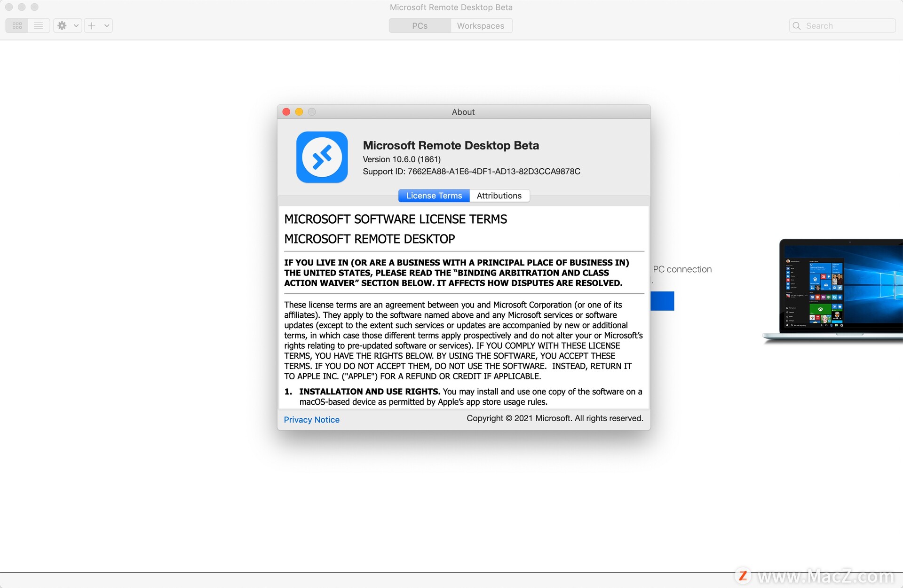This screenshot has width=903, height=588.
Task: Click the copyright 2021 Microsoft text
Action: coord(554,418)
